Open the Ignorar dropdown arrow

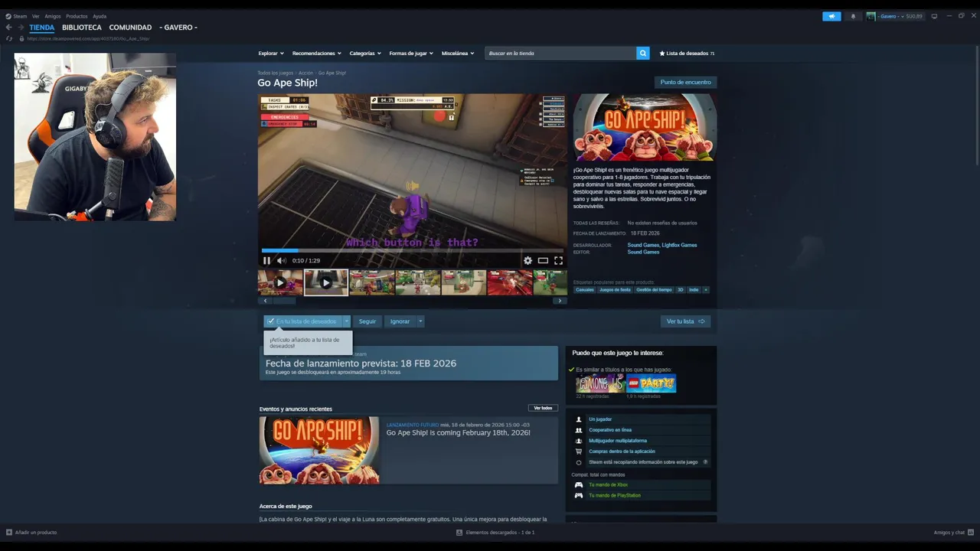420,321
